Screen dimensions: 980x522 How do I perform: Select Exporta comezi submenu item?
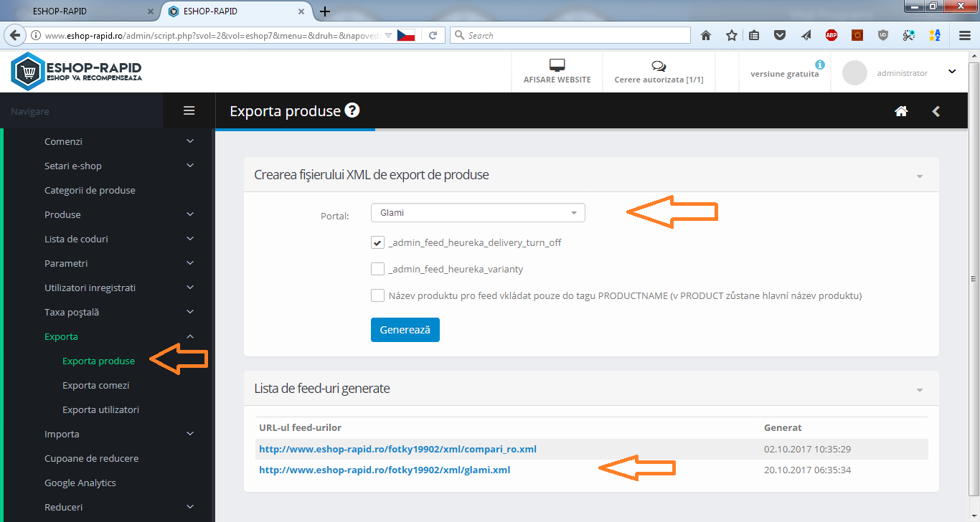[x=96, y=385]
